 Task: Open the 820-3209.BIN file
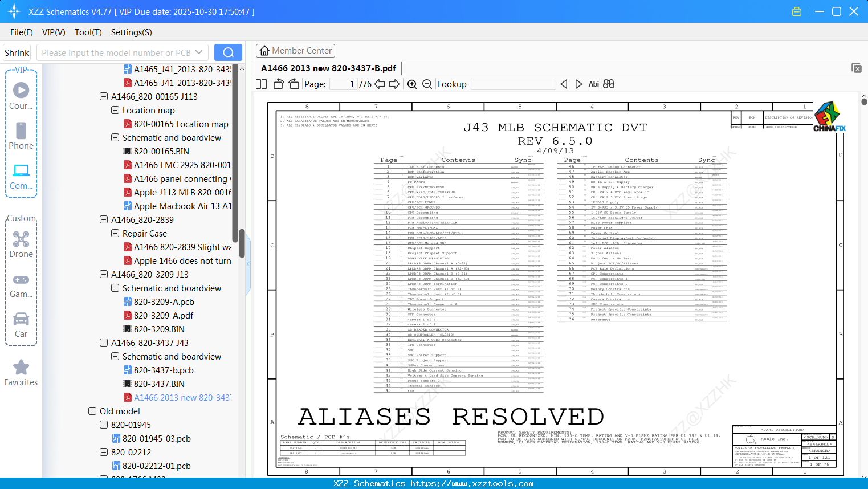pos(154,329)
